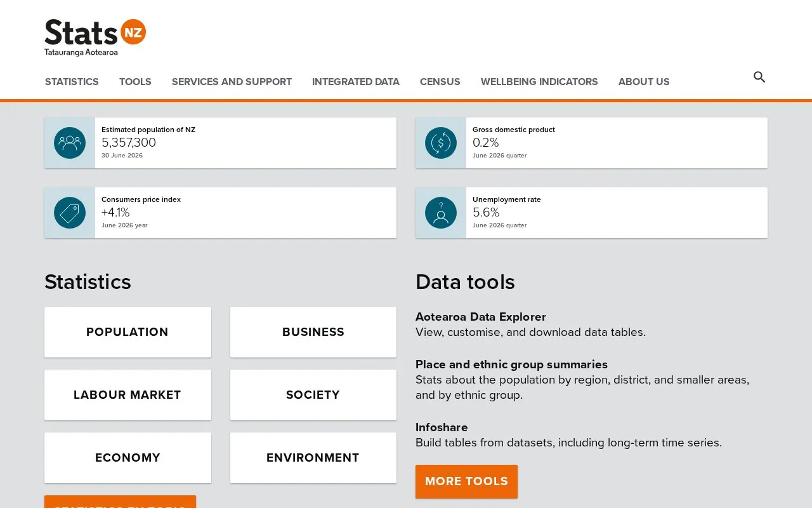Open the search magnifier icon
Image resolution: width=812 pixels, height=508 pixels.
[759, 77]
